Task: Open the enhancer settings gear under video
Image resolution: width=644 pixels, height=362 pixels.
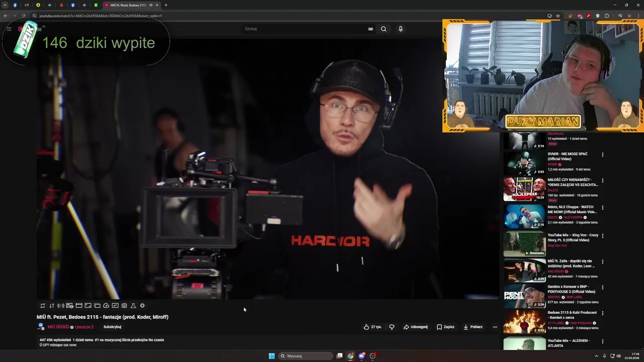Action: [x=142, y=306]
